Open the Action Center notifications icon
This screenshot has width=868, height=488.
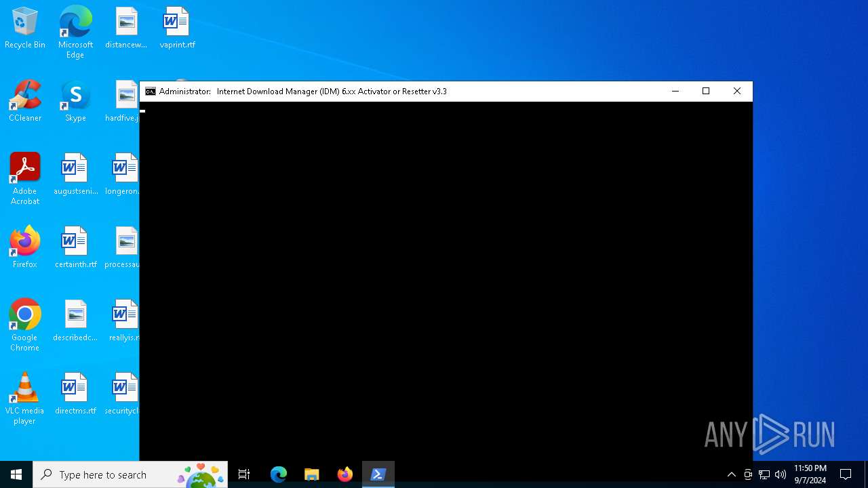coord(846,474)
